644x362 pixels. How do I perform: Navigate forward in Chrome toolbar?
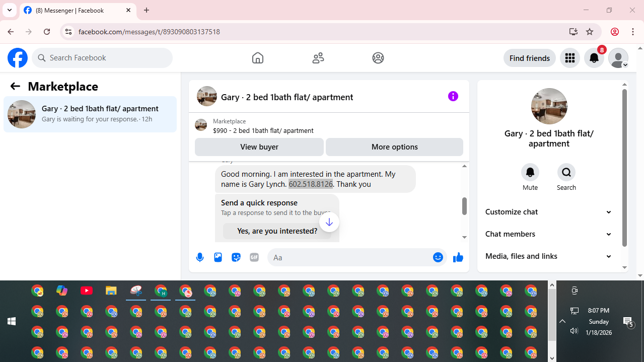click(x=29, y=32)
